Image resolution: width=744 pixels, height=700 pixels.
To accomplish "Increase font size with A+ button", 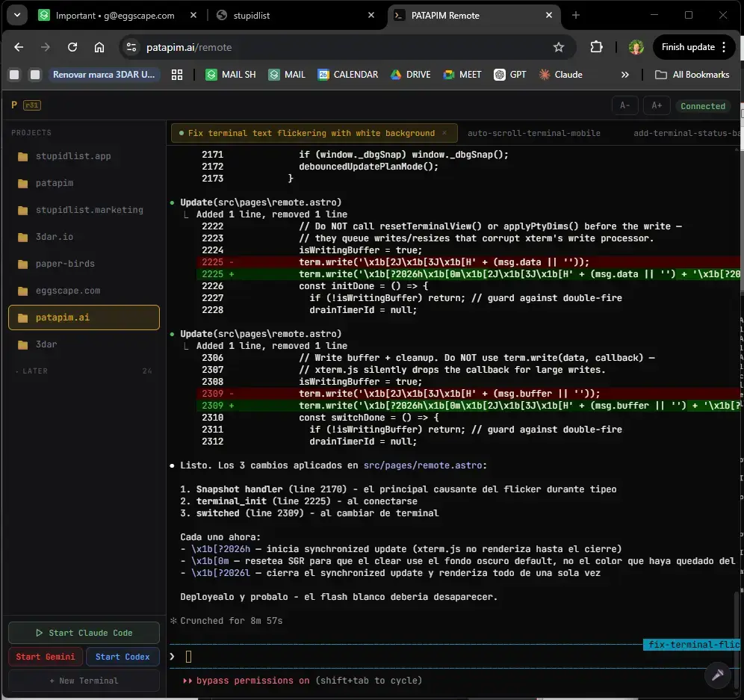I will (657, 105).
